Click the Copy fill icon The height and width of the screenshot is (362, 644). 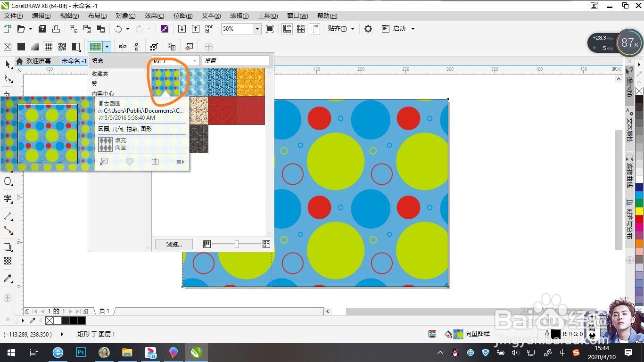coord(172,47)
